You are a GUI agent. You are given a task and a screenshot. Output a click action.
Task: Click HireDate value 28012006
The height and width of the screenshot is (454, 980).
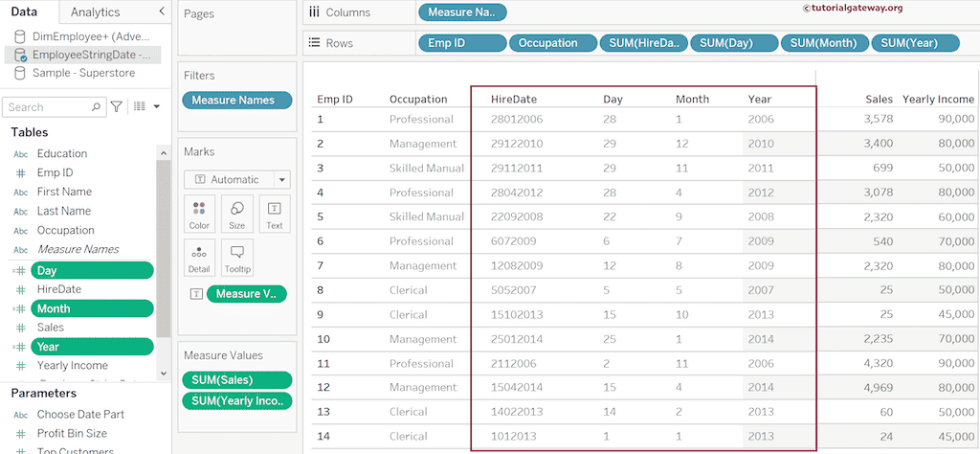coord(517,119)
